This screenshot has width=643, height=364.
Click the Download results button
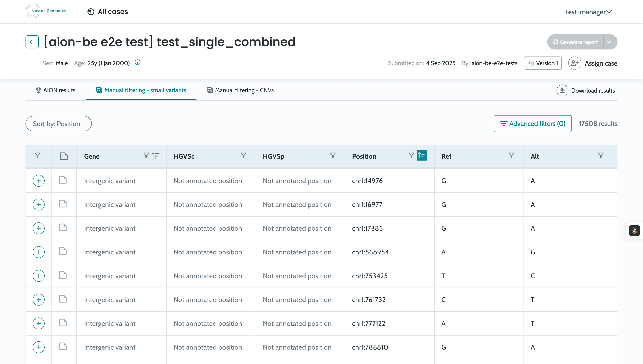point(586,90)
